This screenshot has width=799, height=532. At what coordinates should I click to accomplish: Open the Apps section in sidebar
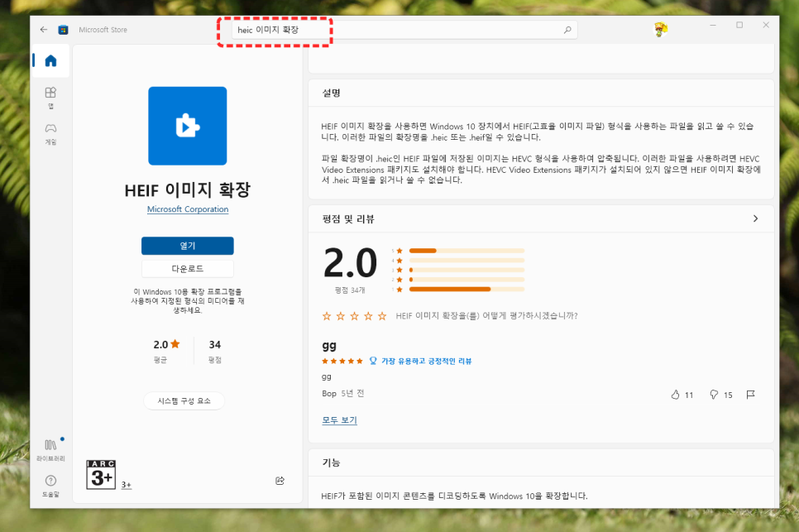coord(50,98)
